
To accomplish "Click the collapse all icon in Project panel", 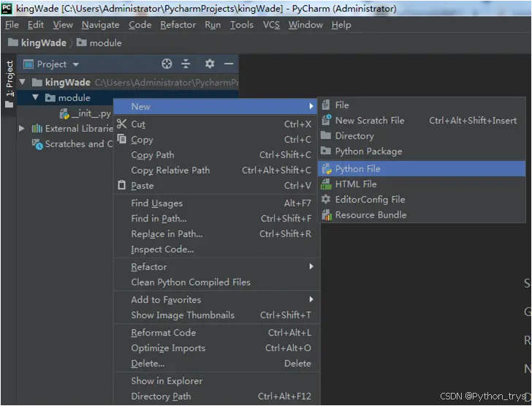I will 186,64.
